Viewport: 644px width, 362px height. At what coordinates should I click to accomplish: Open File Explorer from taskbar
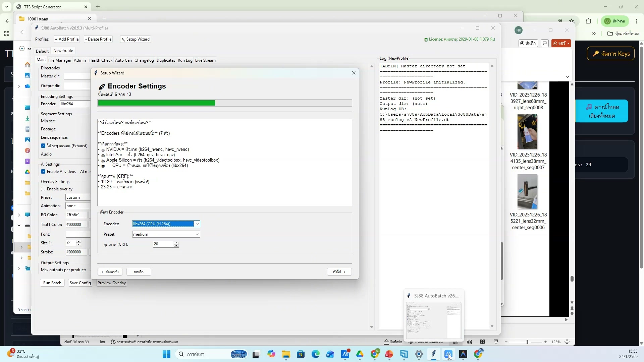(286, 354)
